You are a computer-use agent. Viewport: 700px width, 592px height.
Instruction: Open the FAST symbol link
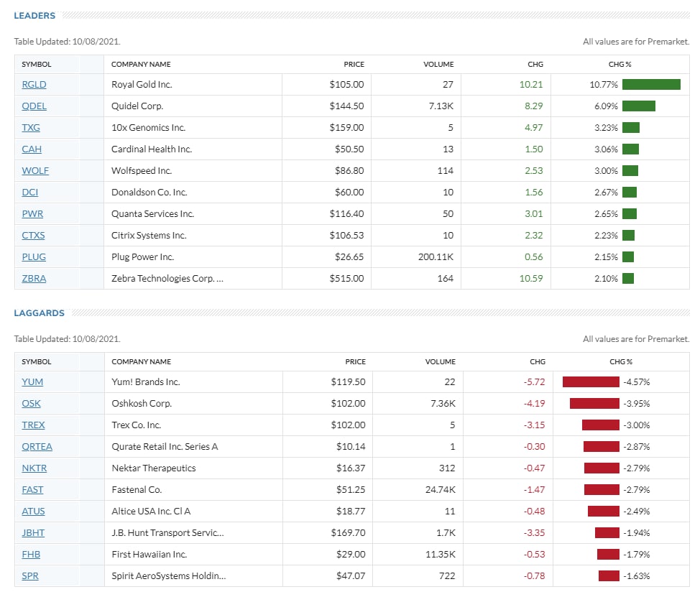click(32, 490)
